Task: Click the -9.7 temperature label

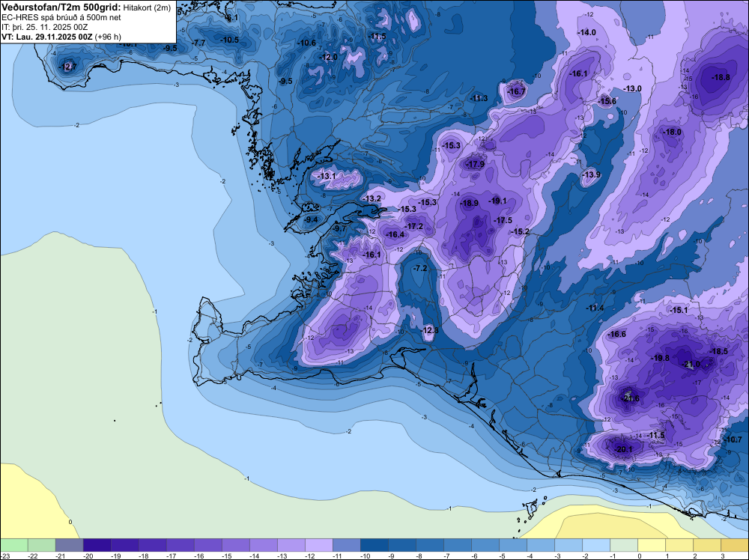Action: 339,228
